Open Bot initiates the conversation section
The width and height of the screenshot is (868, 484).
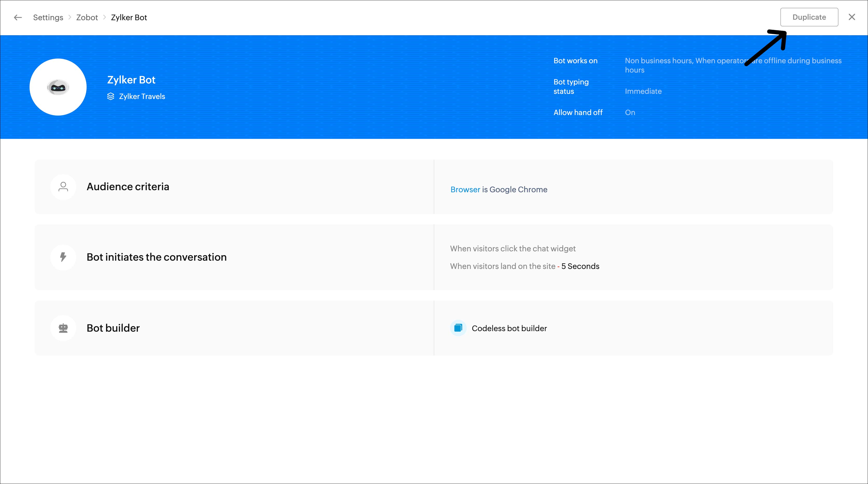[156, 257]
